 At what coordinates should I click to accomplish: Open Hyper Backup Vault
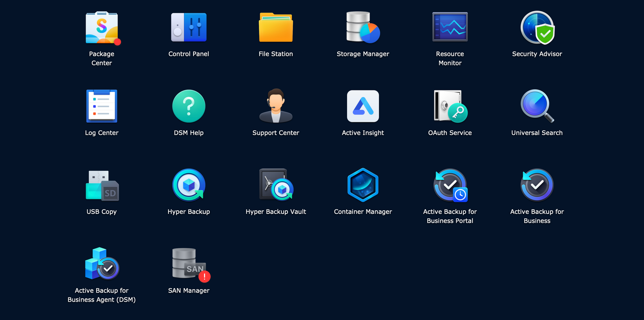coord(276,185)
